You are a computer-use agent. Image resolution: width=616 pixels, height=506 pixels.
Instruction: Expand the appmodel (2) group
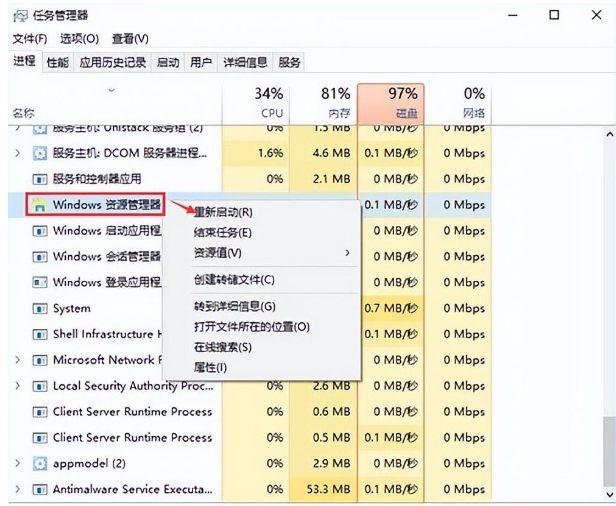click(x=18, y=464)
